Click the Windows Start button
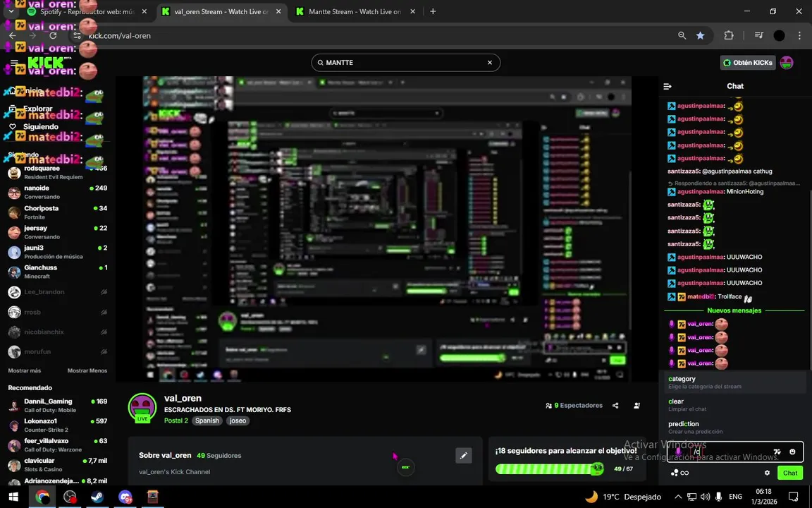Viewport: 812px width, 508px height. [x=13, y=497]
